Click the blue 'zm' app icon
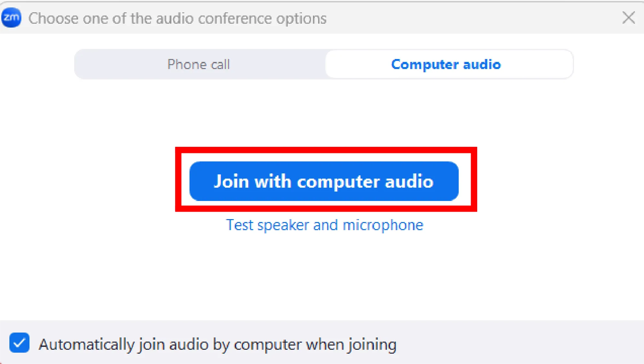 11,18
